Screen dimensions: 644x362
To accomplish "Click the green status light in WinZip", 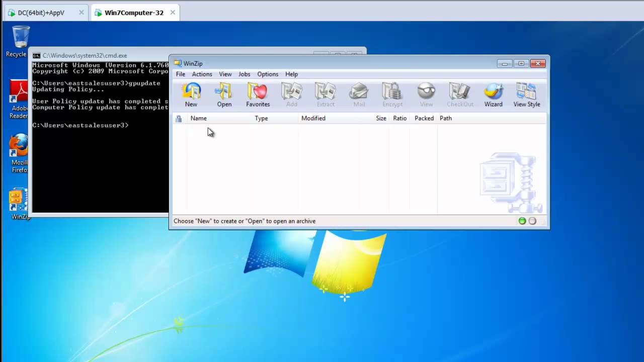I will click(x=522, y=221).
